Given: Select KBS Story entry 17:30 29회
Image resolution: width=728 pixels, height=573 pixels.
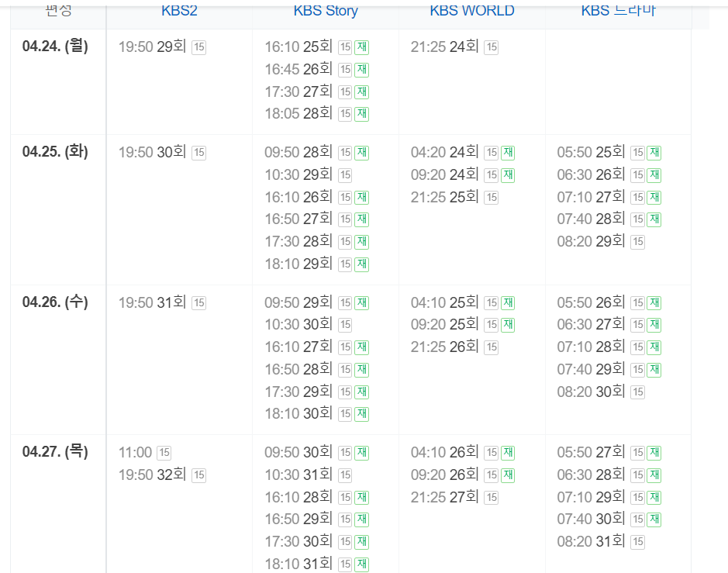Looking at the screenshot, I should pyautogui.click(x=298, y=392).
